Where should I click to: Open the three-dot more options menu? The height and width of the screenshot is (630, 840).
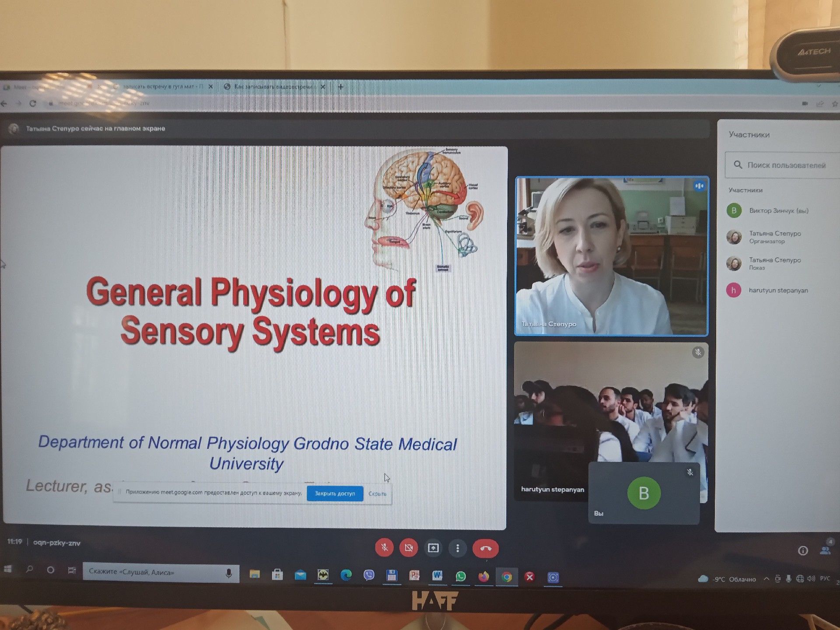click(458, 548)
